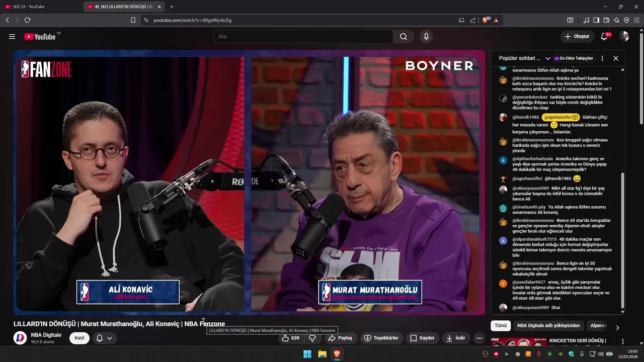Click the search magnifier button
This screenshot has height=362, width=644.
(404, 37)
